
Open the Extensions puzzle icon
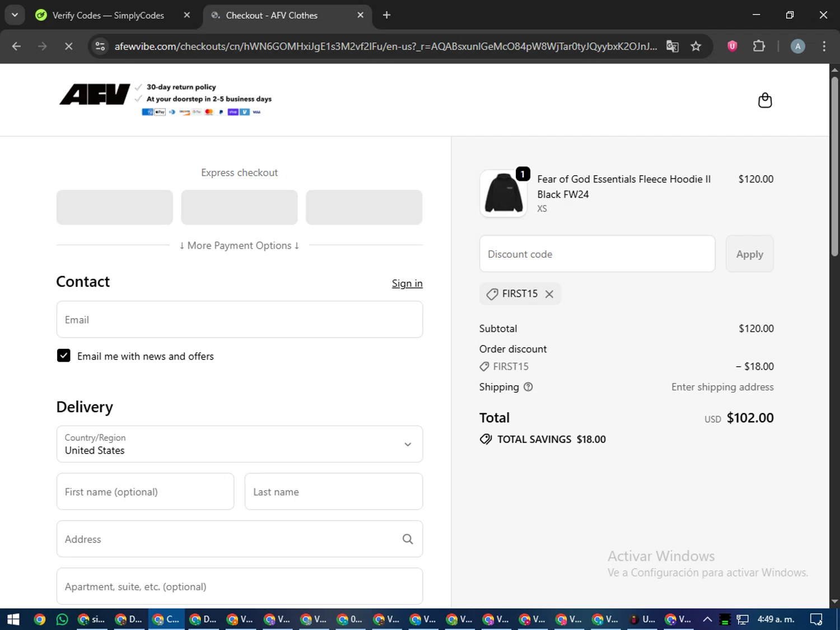(759, 46)
